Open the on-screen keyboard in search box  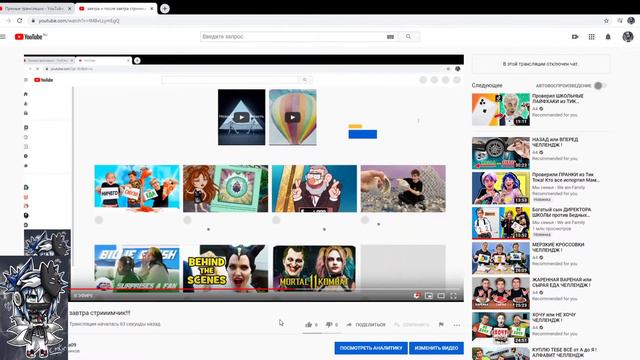[x=390, y=37]
